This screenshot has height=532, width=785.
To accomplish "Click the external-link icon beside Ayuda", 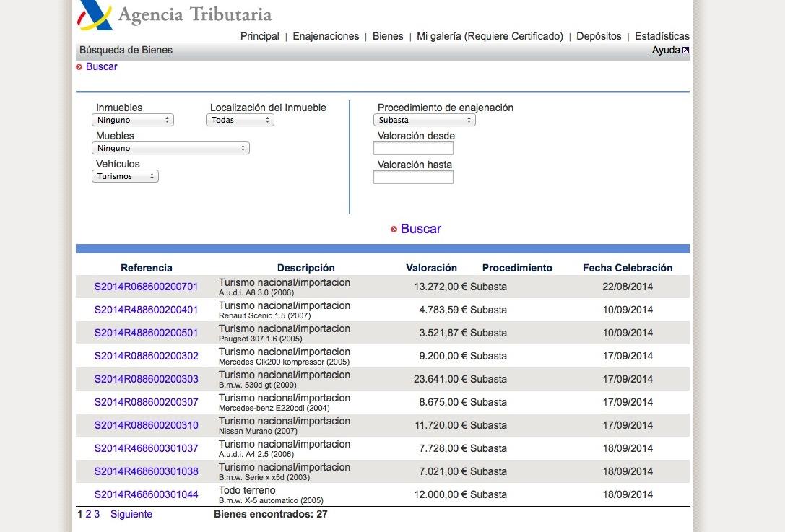I will click(x=685, y=51).
